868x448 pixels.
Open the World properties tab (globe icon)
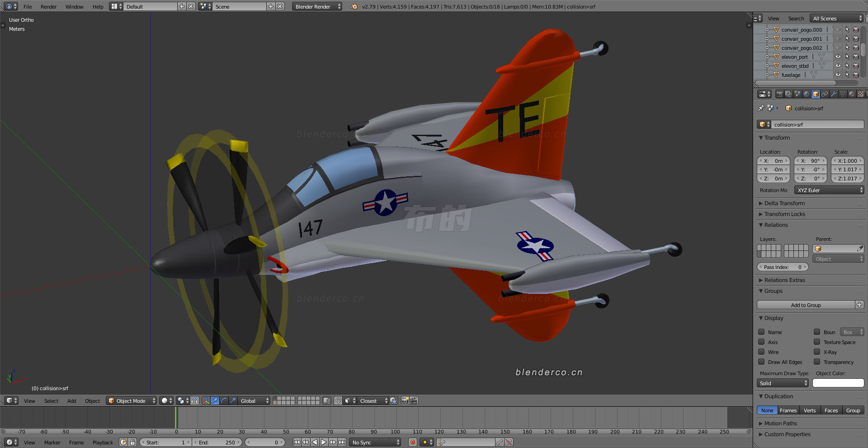(x=807, y=94)
